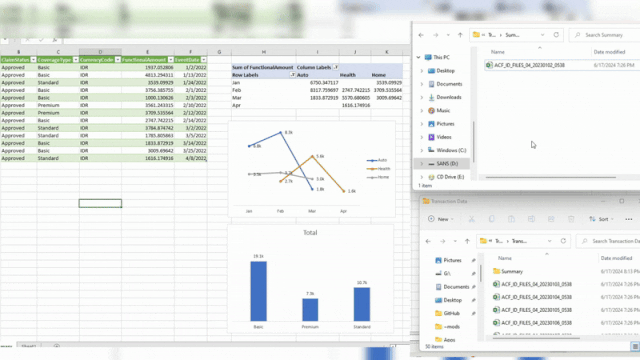Expand the Downloads node under This PC

coord(422,98)
